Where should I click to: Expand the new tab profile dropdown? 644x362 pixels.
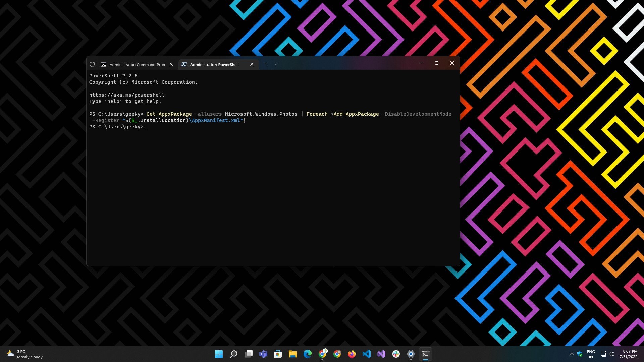tap(276, 64)
